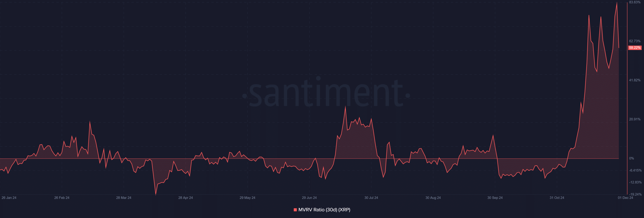644x218 pixels.
Task: Click the -12.83% y-axis label
Action: coord(635,182)
